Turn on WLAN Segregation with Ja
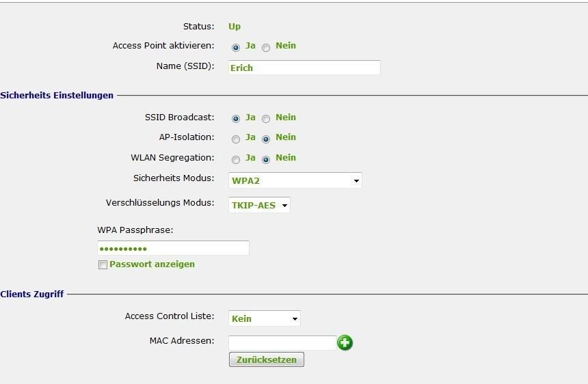This screenshot has height=384, width=588. pos(235,160)
